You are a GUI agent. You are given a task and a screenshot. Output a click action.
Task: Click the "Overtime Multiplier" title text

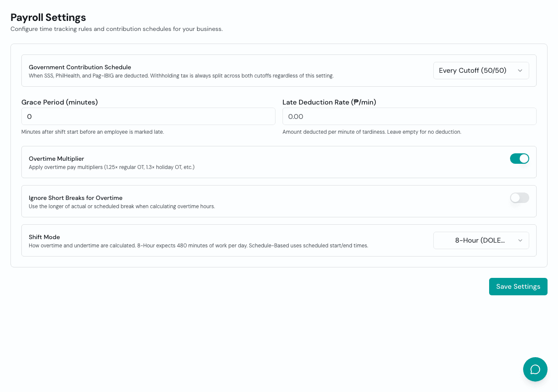click(56, 159)
